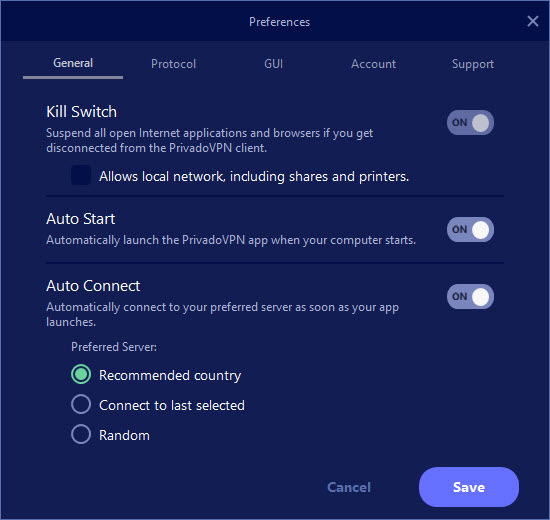Open the Protocol tab
The width and height of the screenshot is (550, 520).
tap(173, 64)
